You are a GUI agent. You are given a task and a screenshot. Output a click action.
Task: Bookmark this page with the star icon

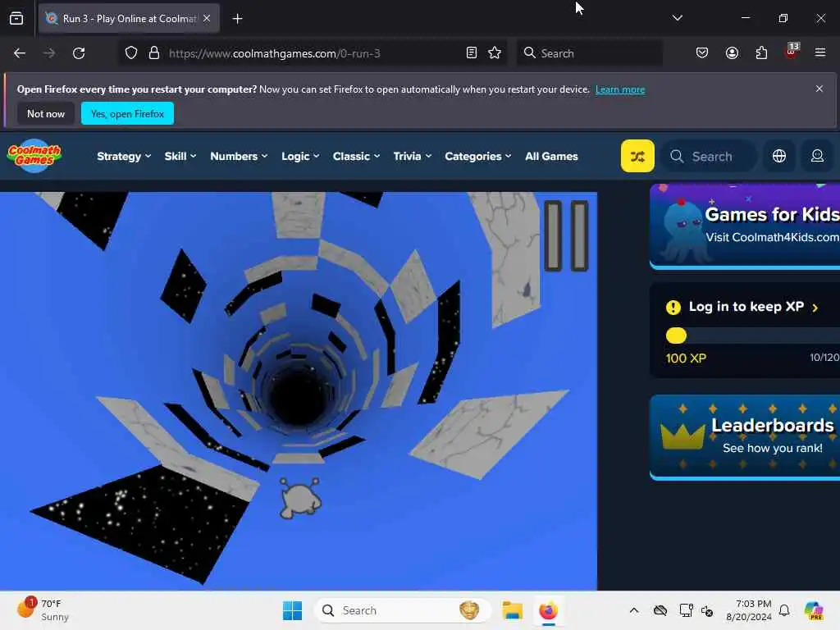[x=495, y=53]
